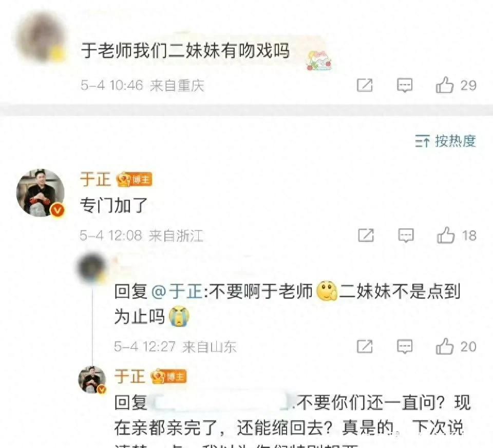This screenshot has width=493, height=448.
Task: Reply to the comment posted at 10:46
Action: (405, 85)
